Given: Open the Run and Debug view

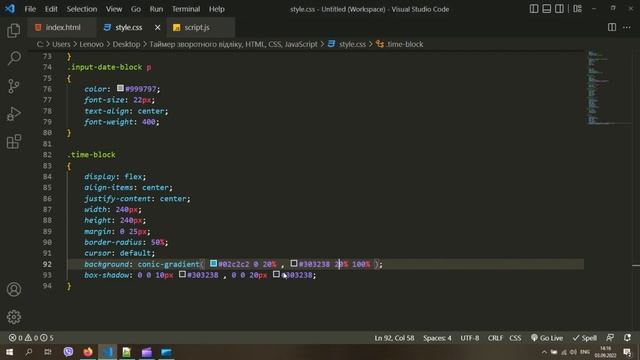Looking at the screenshot, I should (13, 114).
